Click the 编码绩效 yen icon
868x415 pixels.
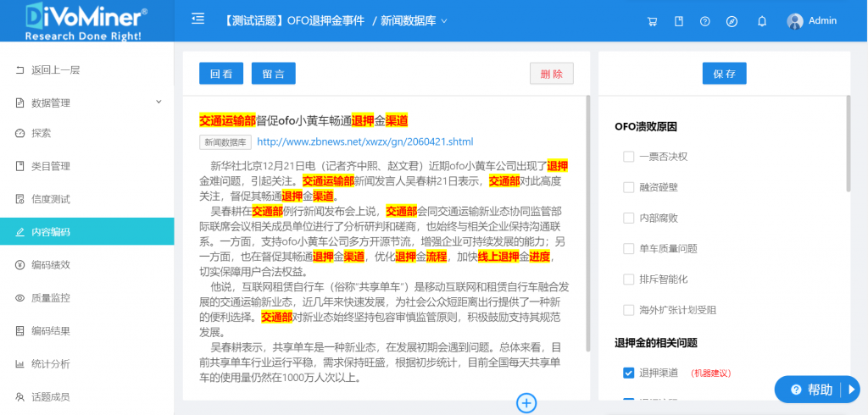(20, 264)
